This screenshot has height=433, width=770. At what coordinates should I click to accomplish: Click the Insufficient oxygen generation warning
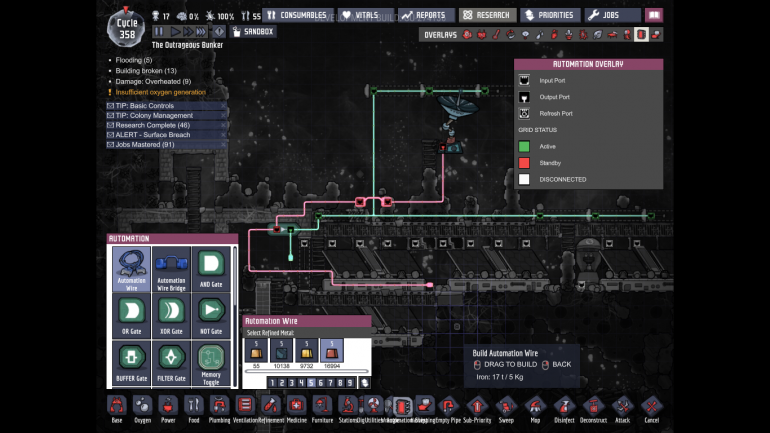pyautogui.click(x=160, y=92)
